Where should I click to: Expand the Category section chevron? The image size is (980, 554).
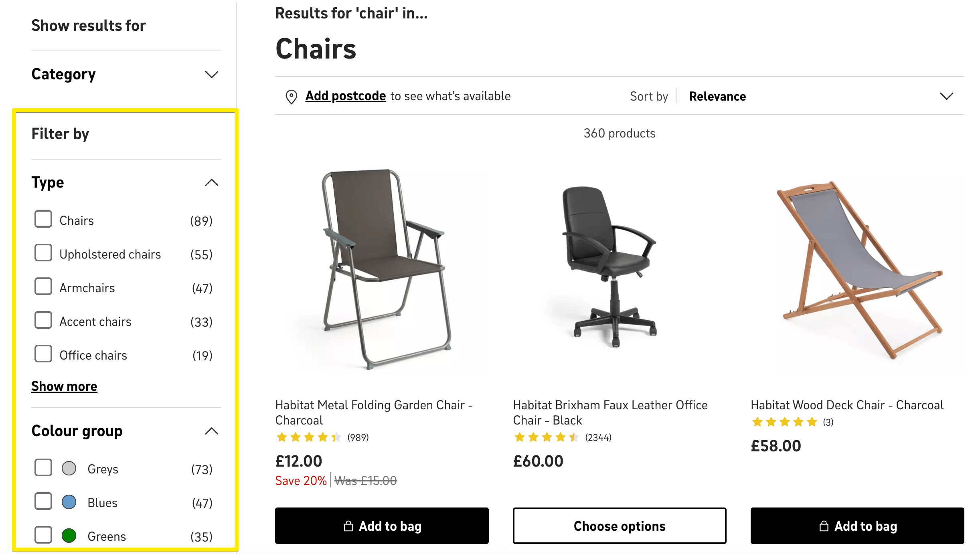(211, 75)
